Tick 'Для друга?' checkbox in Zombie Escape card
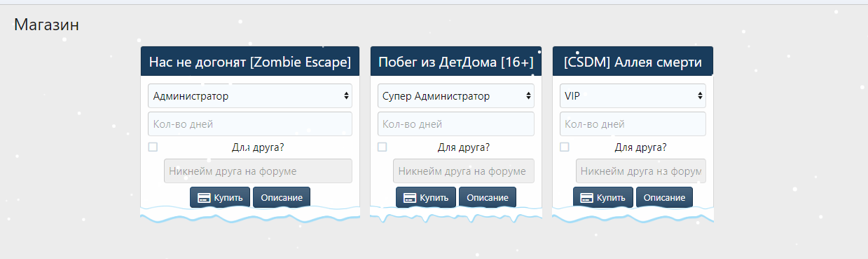The width and height of the screenshot is (868, 259). (153, 147)
